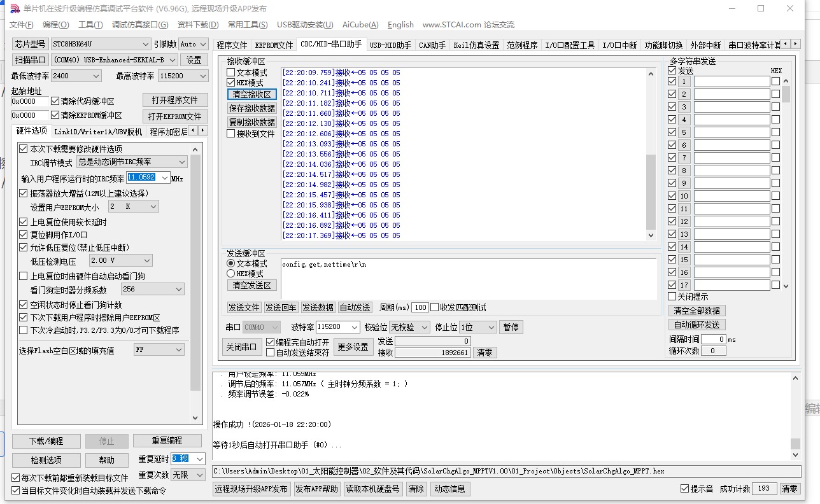
Task: Click numbered send button 10 in 多字符串发送
Action: coord(684,196)
